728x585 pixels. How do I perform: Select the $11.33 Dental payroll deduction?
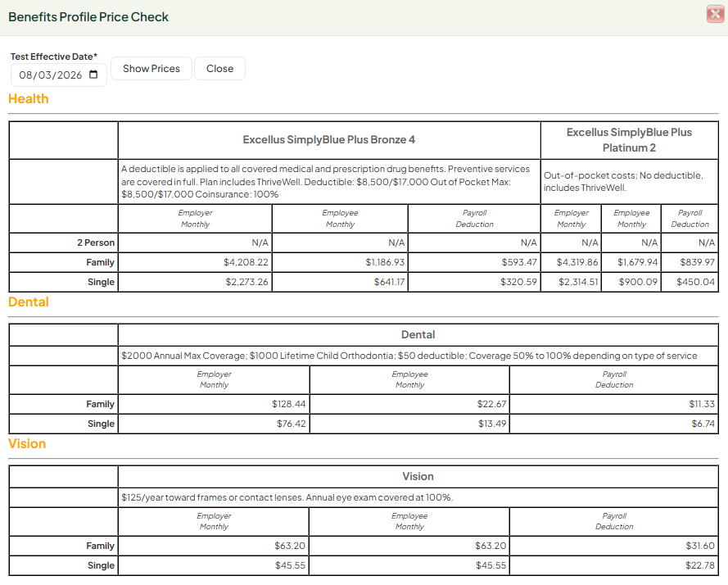702,404
